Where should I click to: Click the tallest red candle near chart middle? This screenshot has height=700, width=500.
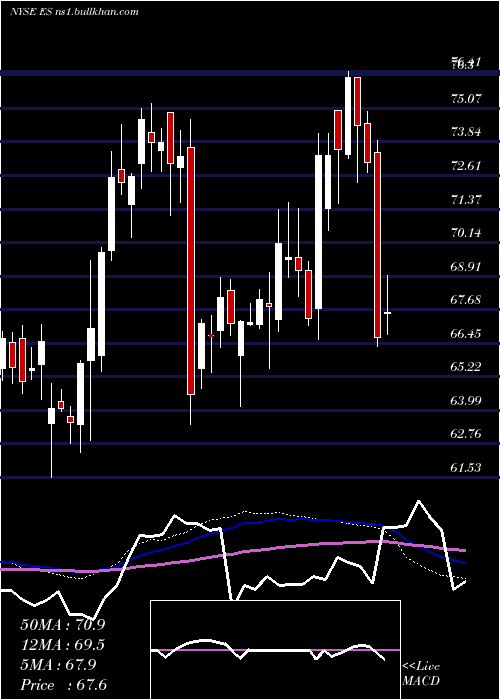tap(191, 271)
